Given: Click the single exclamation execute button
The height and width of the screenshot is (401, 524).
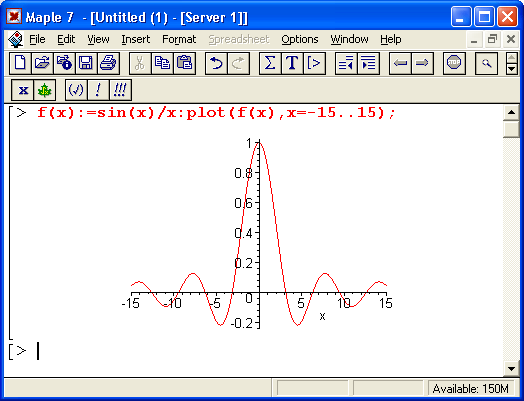Looking at the screenshot, I should 98,90.
